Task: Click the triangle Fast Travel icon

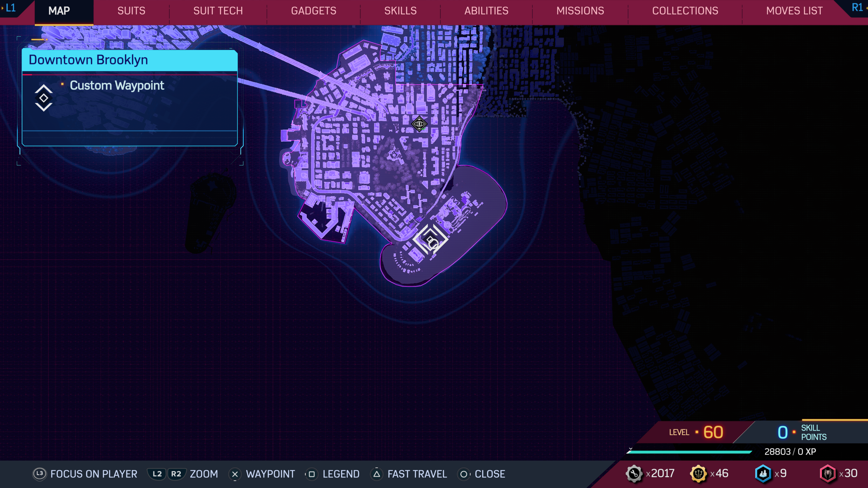Action: [377, 474]
